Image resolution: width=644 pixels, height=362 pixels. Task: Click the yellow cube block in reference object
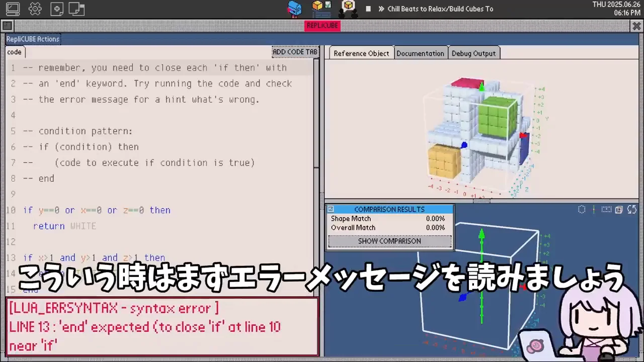(x=444, y=160)
